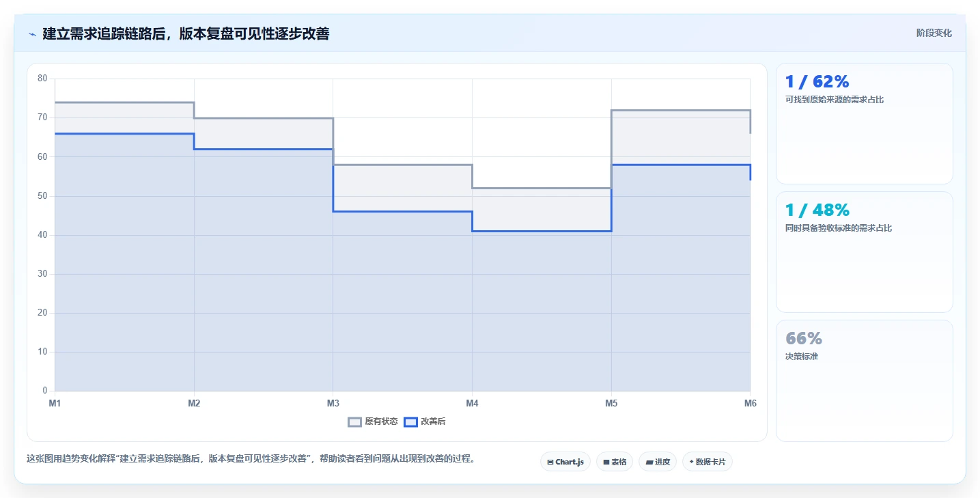The height and width of the screenshot is (498, 980).
Task: Click the icon in the 进度 tag
Action: (649, 462)
